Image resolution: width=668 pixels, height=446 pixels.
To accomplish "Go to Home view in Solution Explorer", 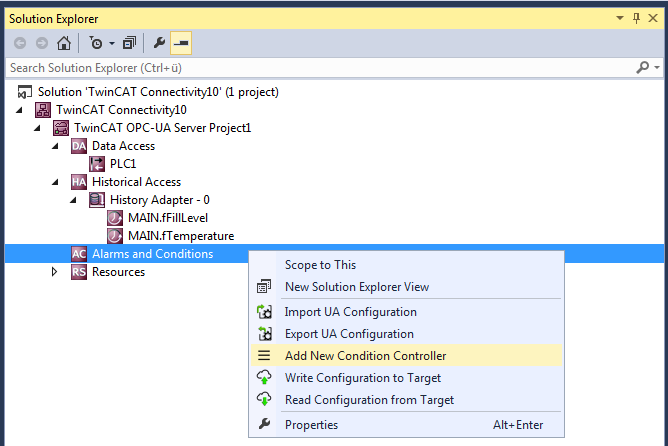I will coord(64,43).
